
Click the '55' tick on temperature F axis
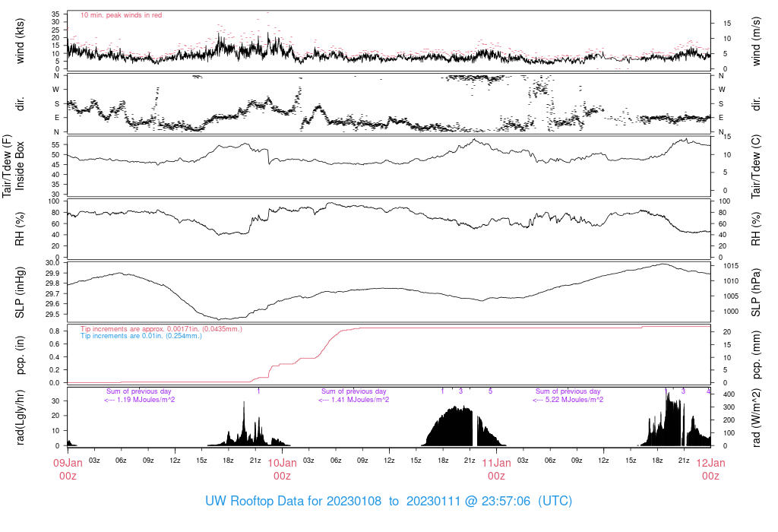click(55, 145)
